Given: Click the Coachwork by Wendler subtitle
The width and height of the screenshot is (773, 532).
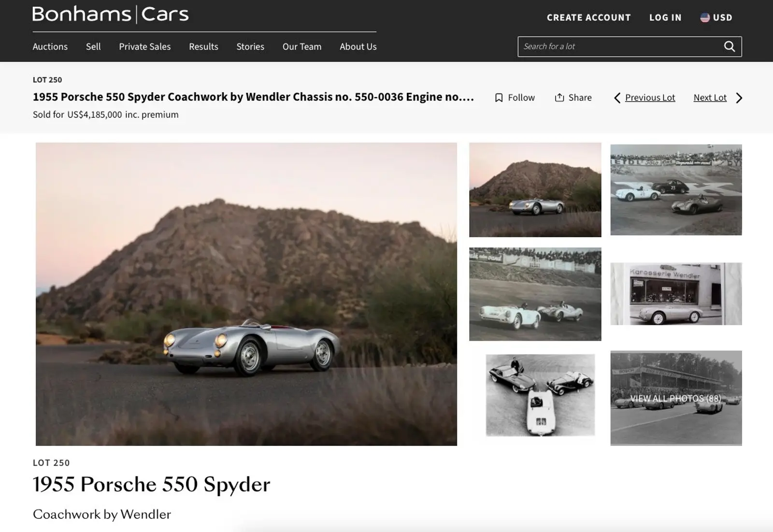Looking at the screenshot, I should [x=102, y=514].
